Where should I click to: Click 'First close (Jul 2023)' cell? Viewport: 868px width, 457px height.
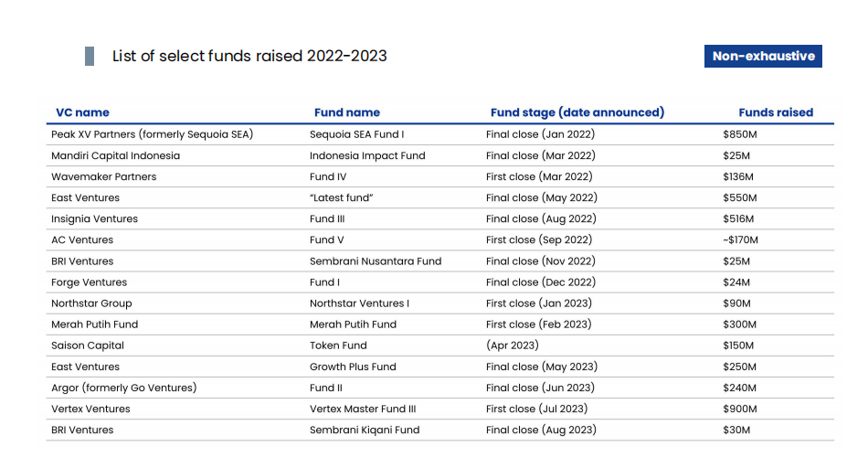pos(537,409)
